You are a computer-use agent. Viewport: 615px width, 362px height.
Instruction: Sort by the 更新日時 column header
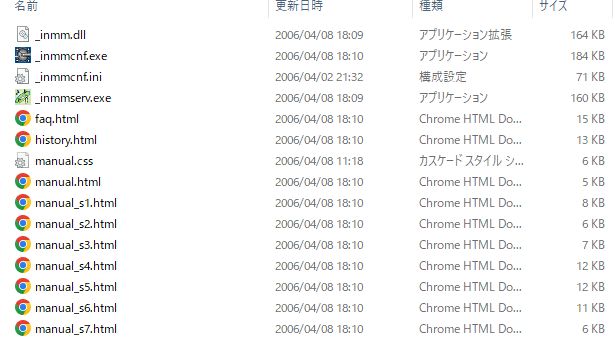tap(299, 5)
